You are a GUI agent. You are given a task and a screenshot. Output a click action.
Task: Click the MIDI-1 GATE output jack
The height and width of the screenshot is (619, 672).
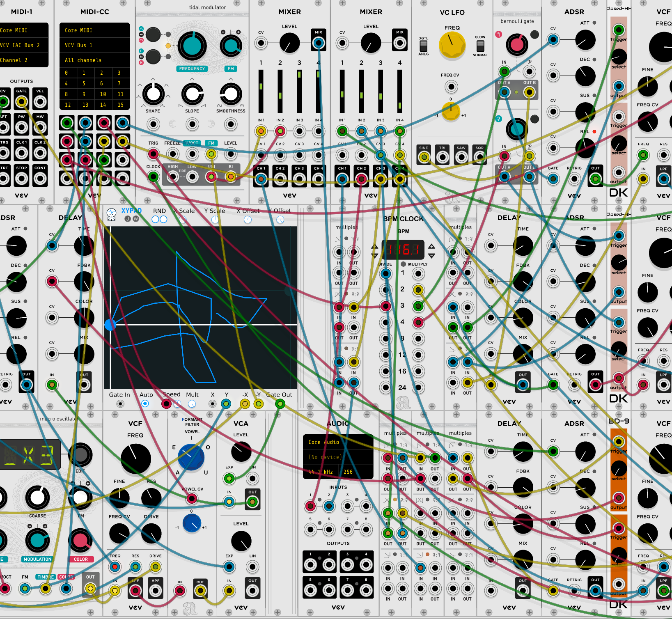(x=21, y=101)
